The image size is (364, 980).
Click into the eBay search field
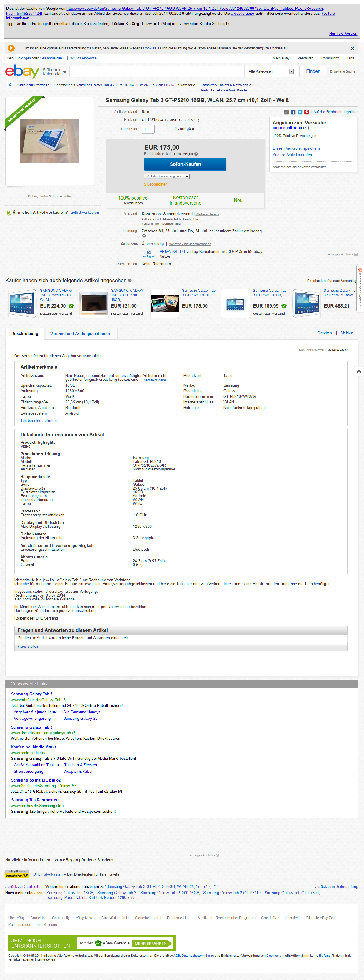pyautogui.click(x=157, y=71)
